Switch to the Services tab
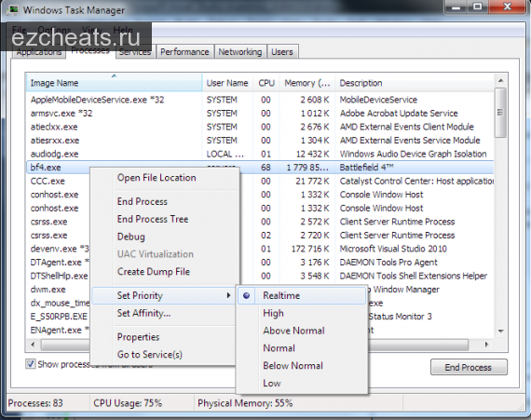This screenshot has width=531, height=420. (135, 52)
